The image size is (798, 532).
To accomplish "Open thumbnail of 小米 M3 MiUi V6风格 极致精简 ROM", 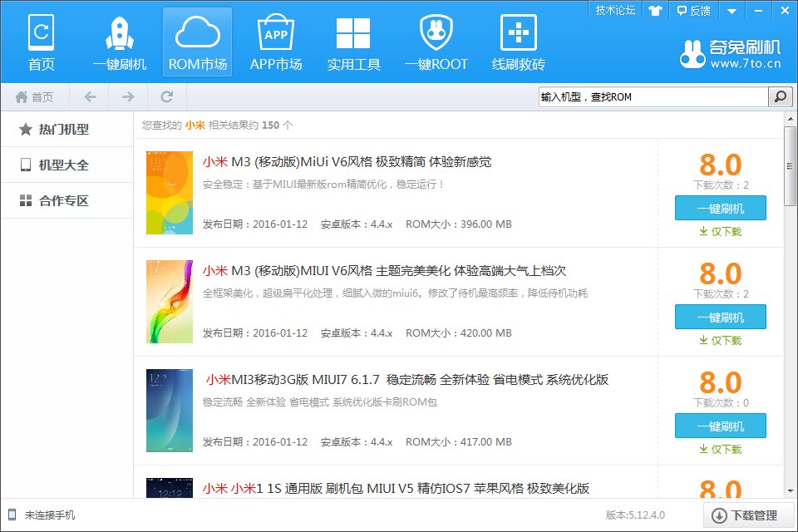I will tap(170, 193).
